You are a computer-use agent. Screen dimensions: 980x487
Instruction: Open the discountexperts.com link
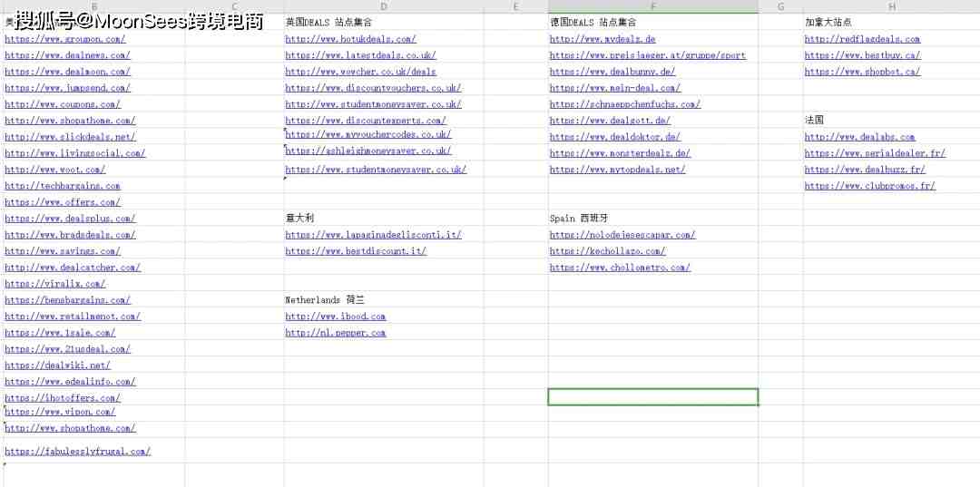point(366,121)
